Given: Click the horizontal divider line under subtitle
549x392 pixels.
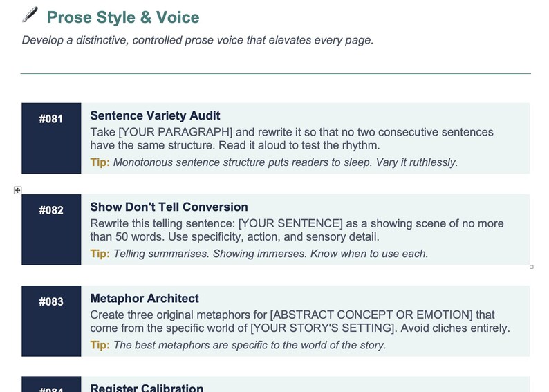Looking at the screenshot, I should pos(276,73).
